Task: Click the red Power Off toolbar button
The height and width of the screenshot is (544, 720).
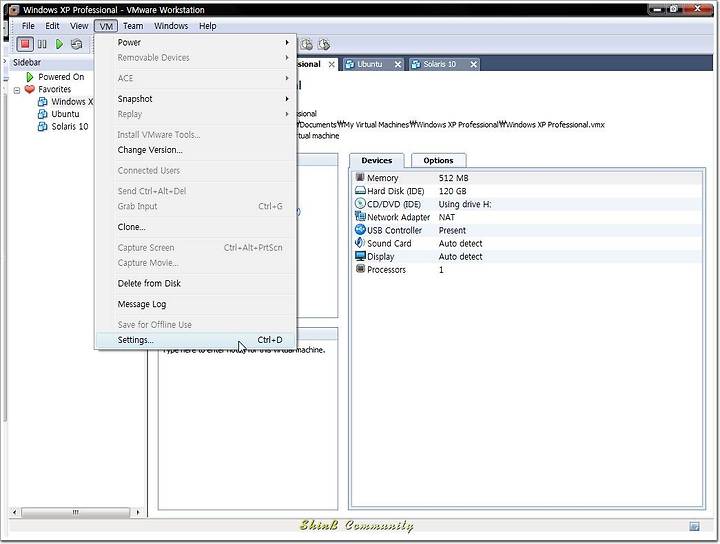Action: (x=25, y=44)
